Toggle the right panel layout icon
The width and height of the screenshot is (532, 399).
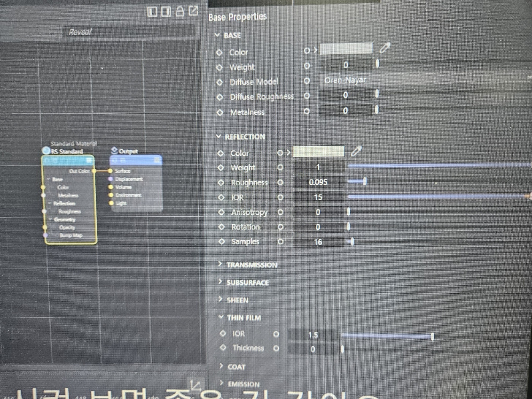(x=166, y=12)
